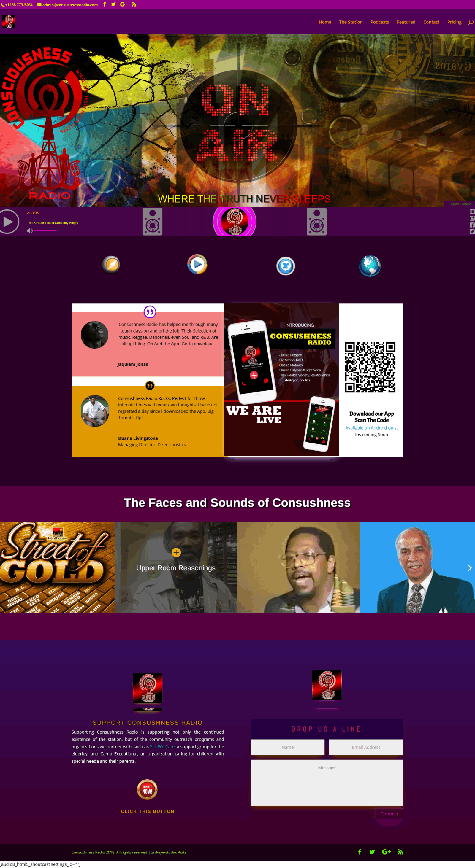This screenshot has height=868, width=475.
Task: Submit the form with Connect button
Action: point(389,814)
